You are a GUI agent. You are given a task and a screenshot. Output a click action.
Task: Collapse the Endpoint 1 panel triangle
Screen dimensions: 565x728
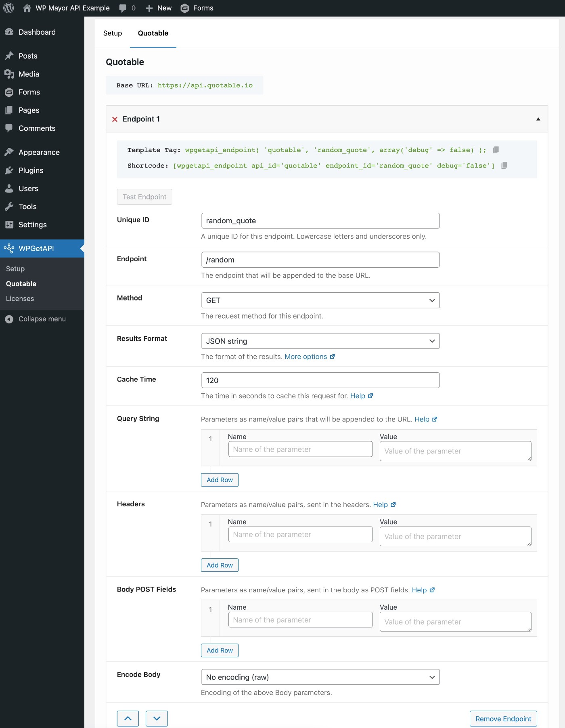(538, 119)
